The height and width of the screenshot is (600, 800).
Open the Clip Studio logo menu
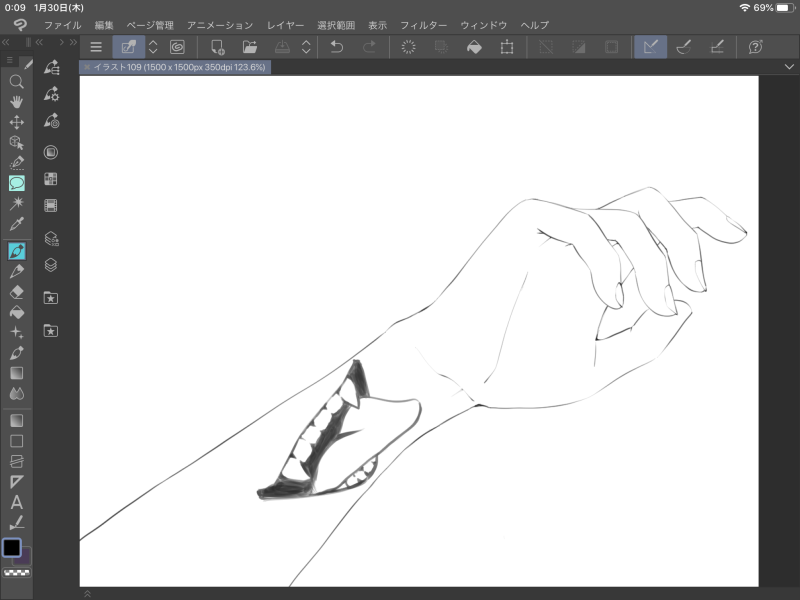point(20,25)
